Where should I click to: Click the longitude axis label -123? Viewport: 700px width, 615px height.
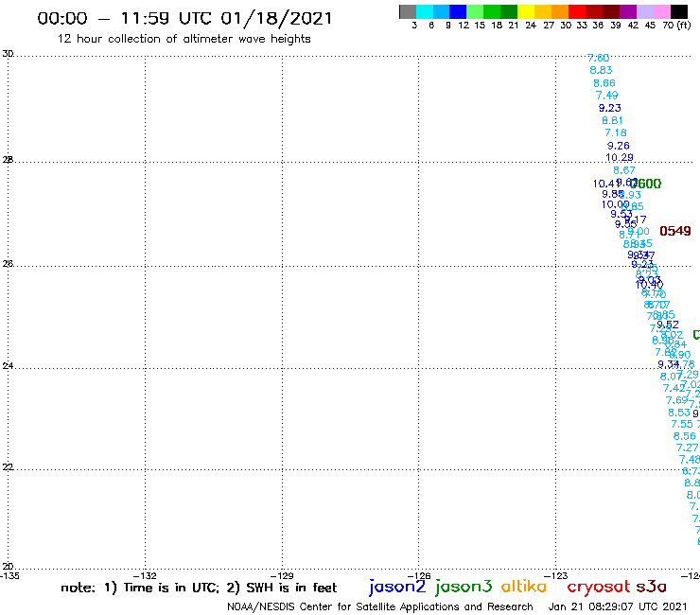pos(558,575)
